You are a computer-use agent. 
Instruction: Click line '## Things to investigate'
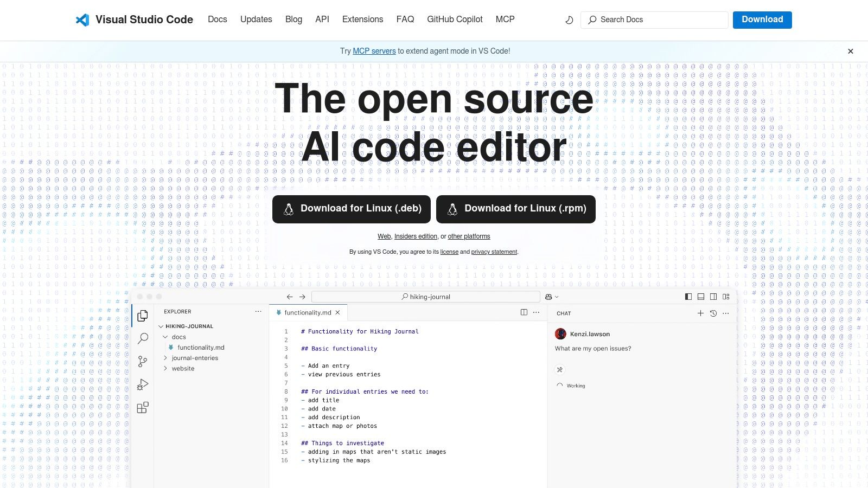(342, 443)
